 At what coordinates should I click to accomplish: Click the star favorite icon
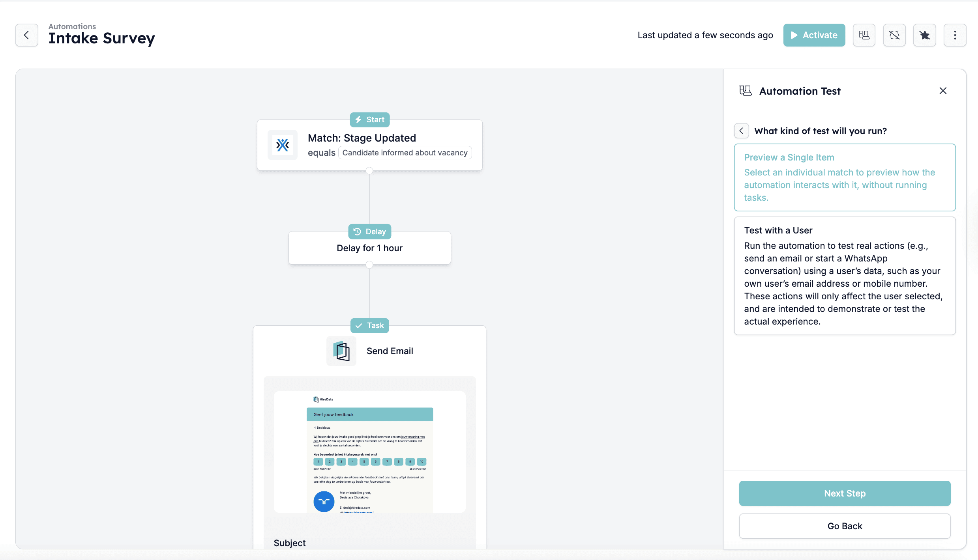click(924, 35)
